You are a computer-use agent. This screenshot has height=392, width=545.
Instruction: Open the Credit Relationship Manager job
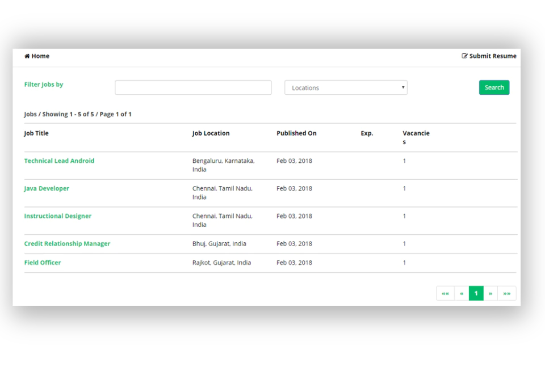(x=67, y=244)
